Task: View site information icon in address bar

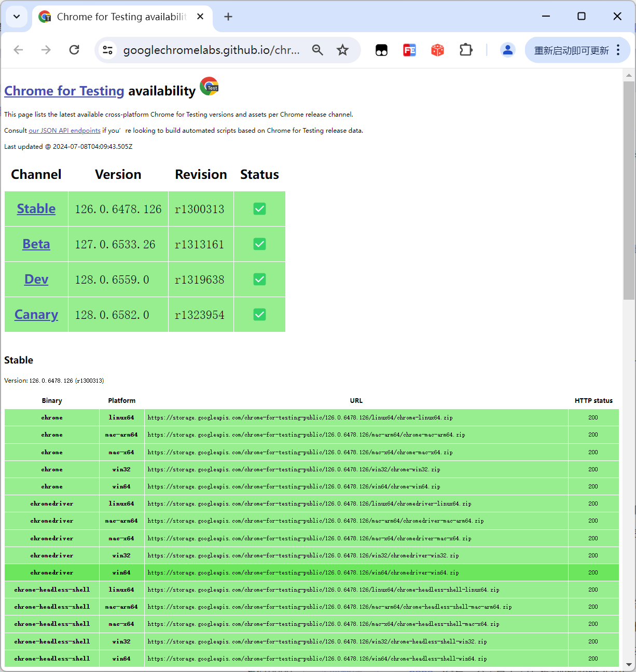Action: point(108,50)
